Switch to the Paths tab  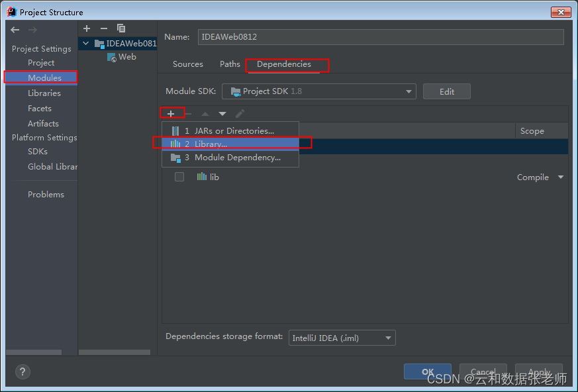[x=230, y=64]
